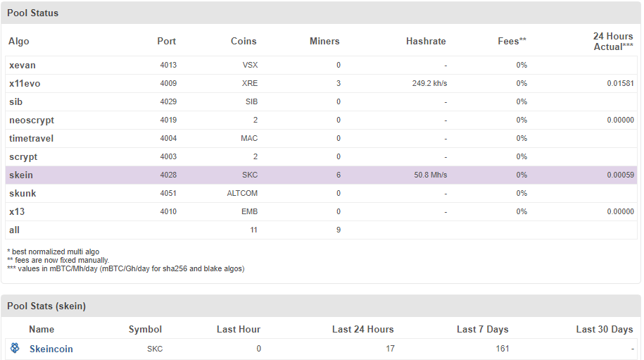Click the Skeincoin logo icon
The height and width of the screenshot is (360, 644).
pyautogui.click(x=15, y=348)
